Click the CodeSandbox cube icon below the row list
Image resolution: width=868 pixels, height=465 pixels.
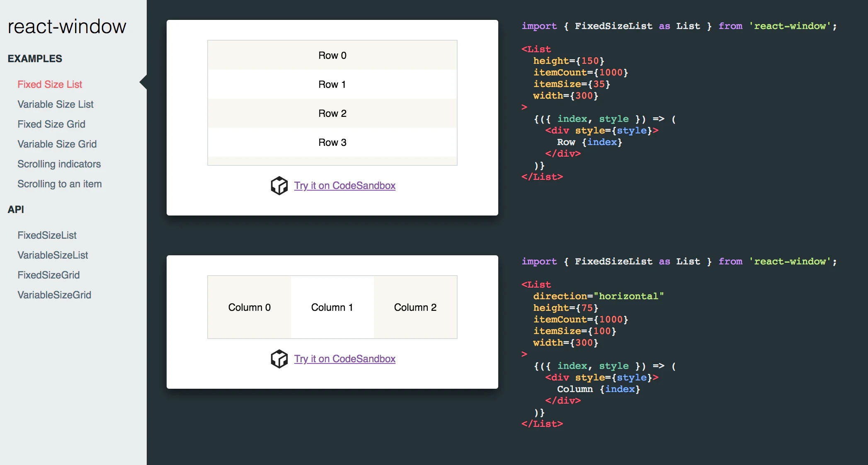pyautogui.click(x=279, y=186)
